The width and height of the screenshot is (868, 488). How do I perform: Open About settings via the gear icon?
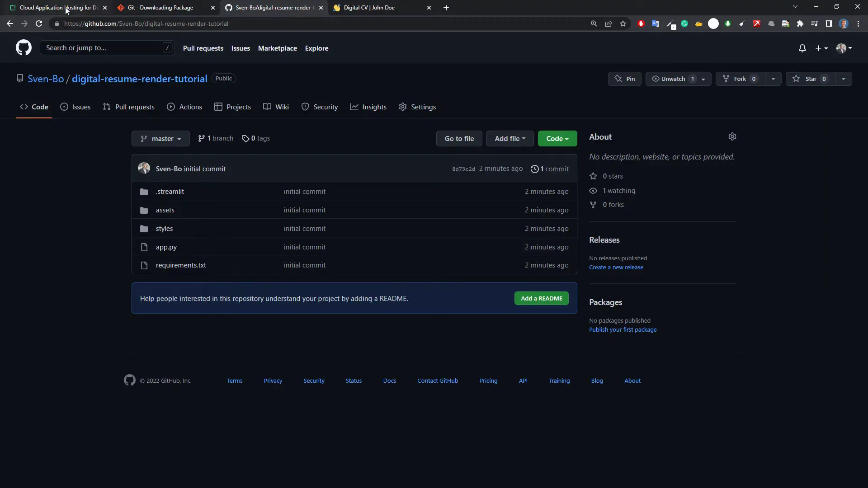point(732,136)
